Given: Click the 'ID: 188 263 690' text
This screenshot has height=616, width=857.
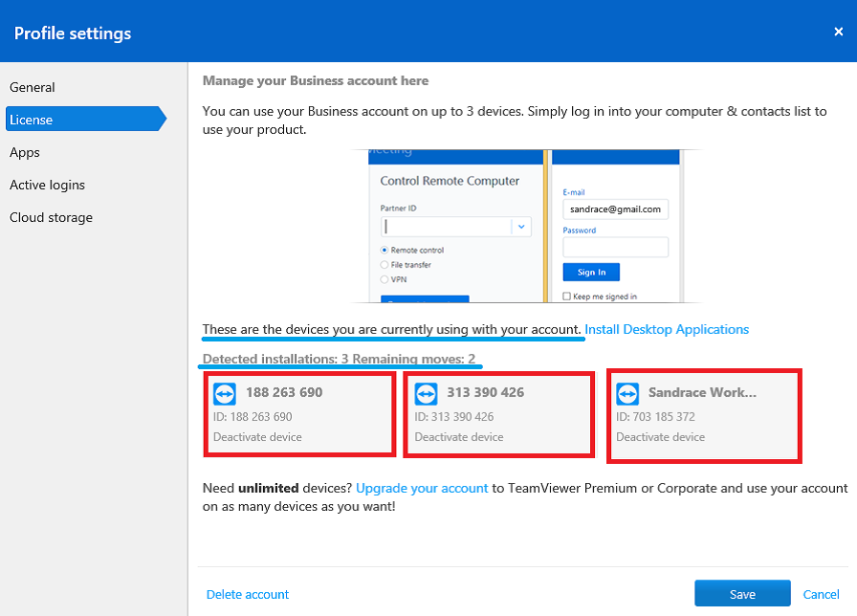Looking at the screenshot, I should click(253, 417).
